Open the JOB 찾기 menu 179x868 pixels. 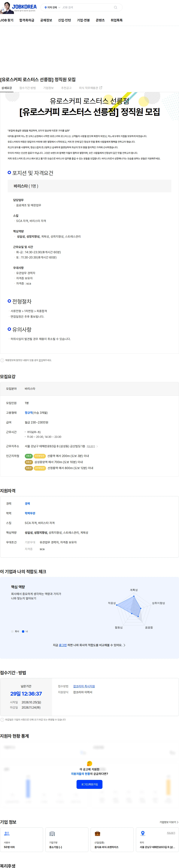tap(7, 20)
